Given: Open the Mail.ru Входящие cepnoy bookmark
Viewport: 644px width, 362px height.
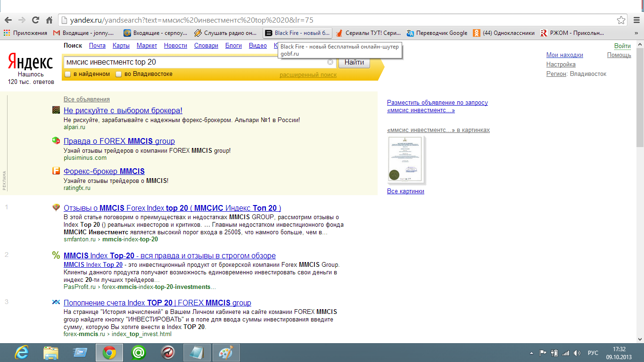Looking at the screenshot, I should [155, 33].
